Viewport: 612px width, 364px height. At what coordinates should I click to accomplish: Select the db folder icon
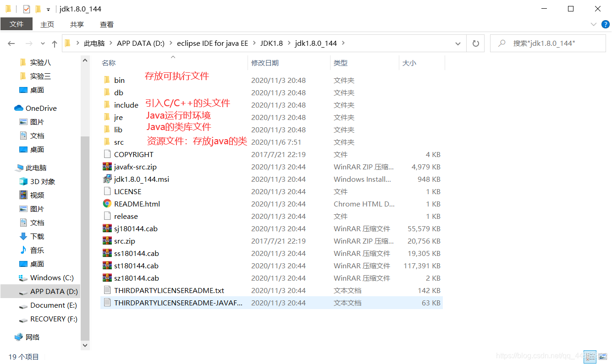pyautogui.click(x=107, y=92)
